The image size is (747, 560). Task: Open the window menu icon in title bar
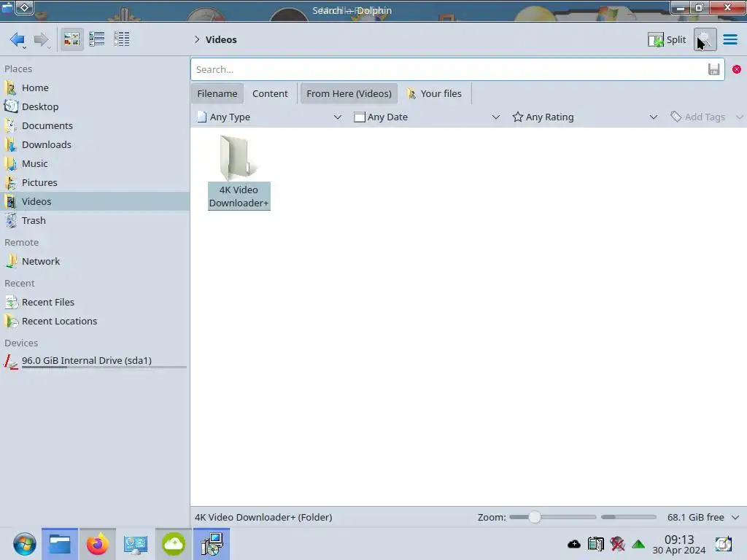(x=8, y=7)
